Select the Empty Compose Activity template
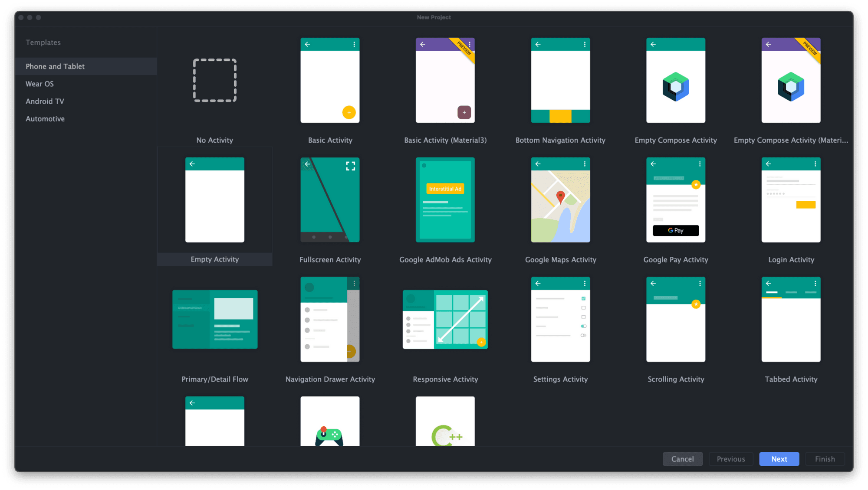This screenshot has width=868, height=490. coord(675,80)
